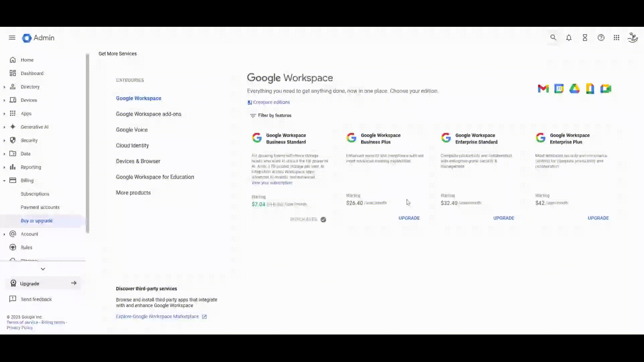Click the Security shield icon
The height and width of the screenshot is (362, 644).
pyautogui.click(x=13, y=140)
